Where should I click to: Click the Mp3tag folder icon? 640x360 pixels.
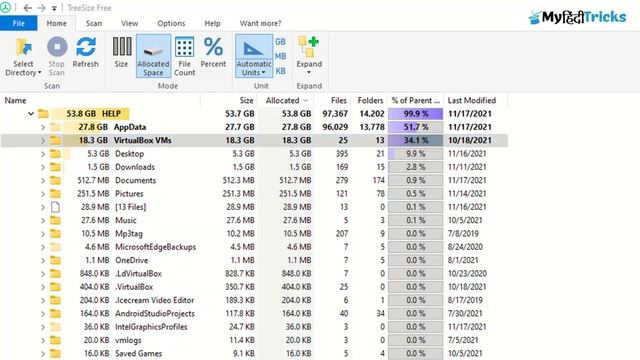click(56, 234)
